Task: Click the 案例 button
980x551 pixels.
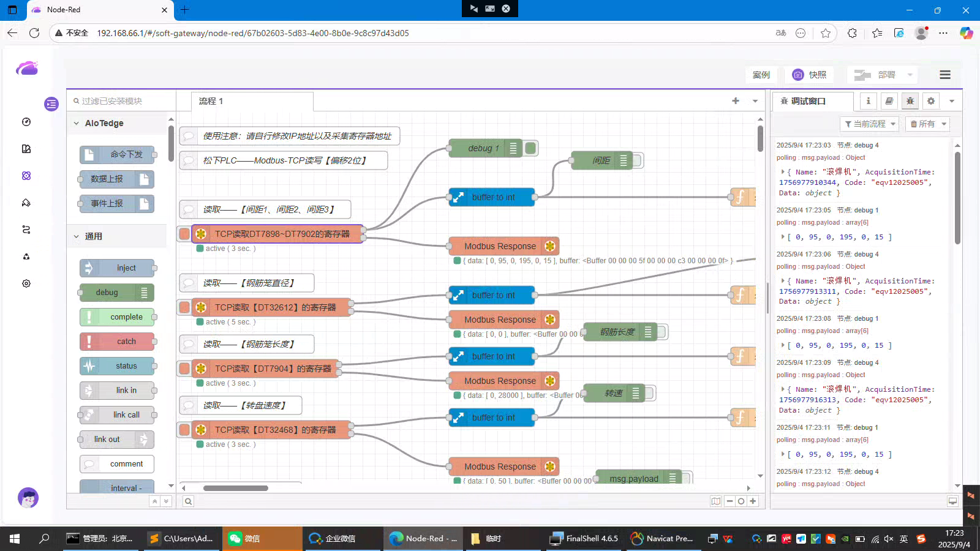Action: [x=761, y=75]
